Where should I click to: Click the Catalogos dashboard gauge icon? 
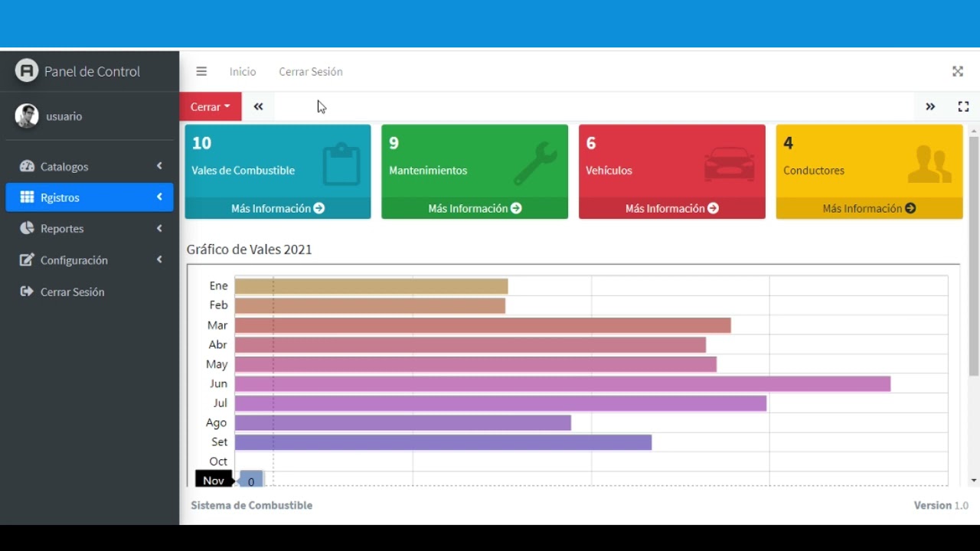click(x=27, y=166)
